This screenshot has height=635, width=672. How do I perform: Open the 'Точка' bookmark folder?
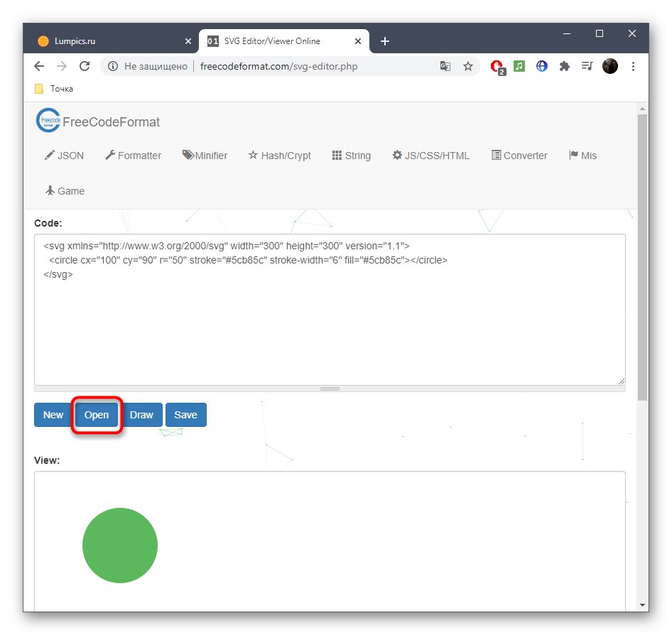54,89
